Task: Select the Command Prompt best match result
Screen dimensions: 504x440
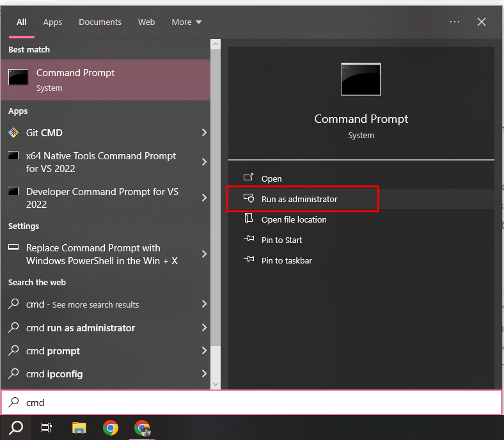Action: [x=106, y=80]
